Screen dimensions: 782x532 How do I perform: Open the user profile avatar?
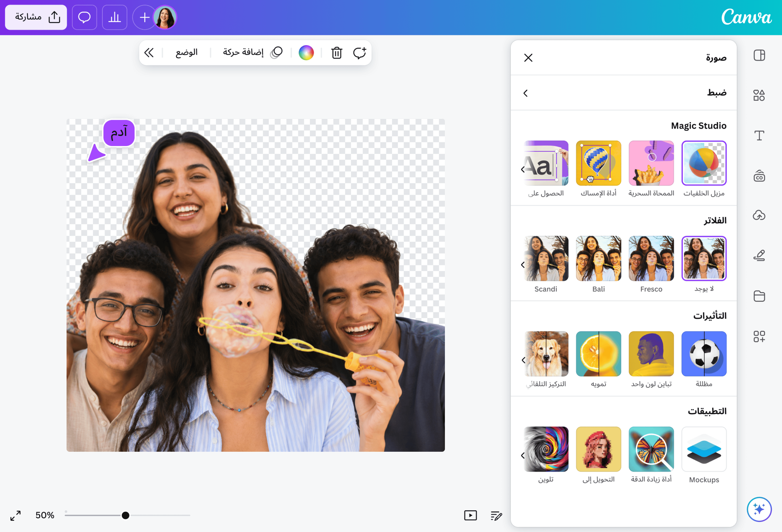(165, 17)
